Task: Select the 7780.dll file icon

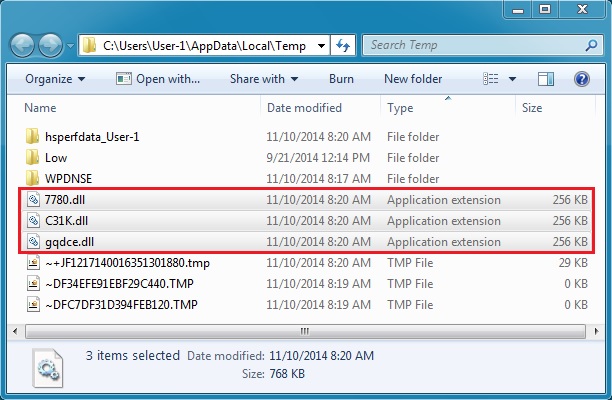Action: [32, 200]
